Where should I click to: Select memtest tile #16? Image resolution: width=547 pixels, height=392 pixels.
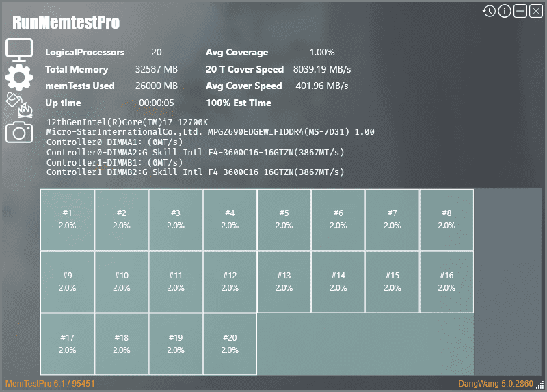pyautogui.click(x=446, y=282)
